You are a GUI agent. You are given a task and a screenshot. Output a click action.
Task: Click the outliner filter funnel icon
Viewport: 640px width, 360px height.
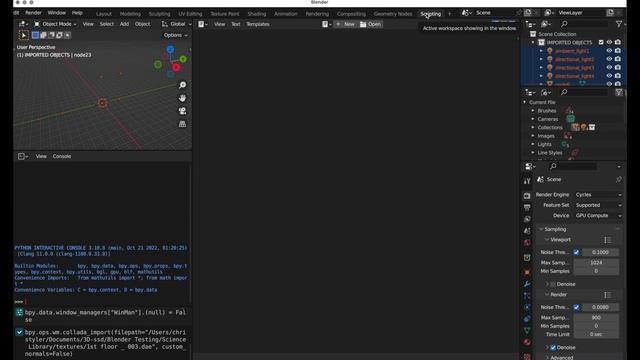coord(619,24)
